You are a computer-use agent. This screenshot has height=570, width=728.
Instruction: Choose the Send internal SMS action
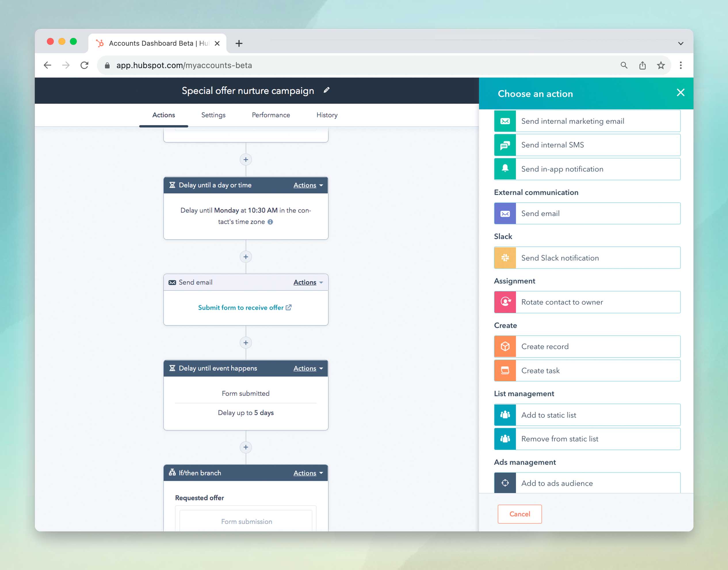point(587,145)
